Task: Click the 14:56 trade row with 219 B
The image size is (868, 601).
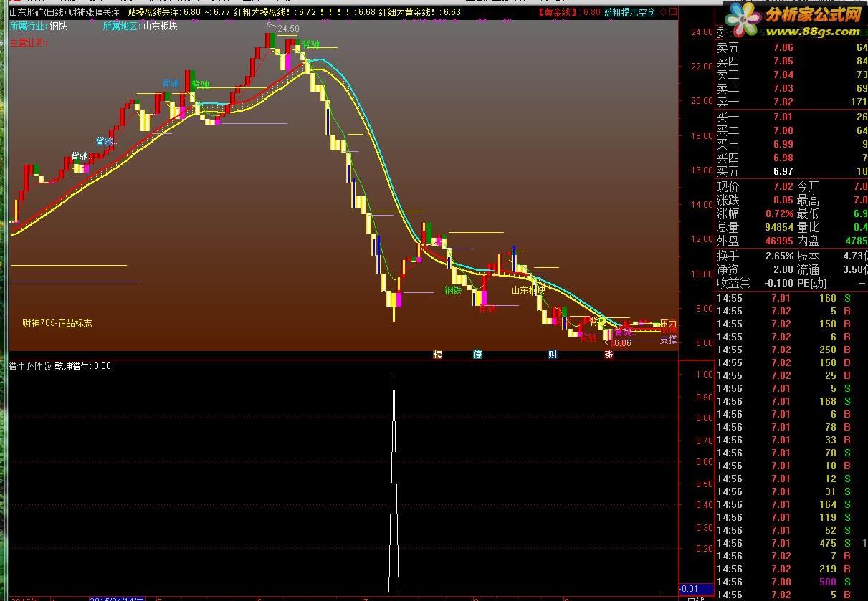Action: [791, 569]
